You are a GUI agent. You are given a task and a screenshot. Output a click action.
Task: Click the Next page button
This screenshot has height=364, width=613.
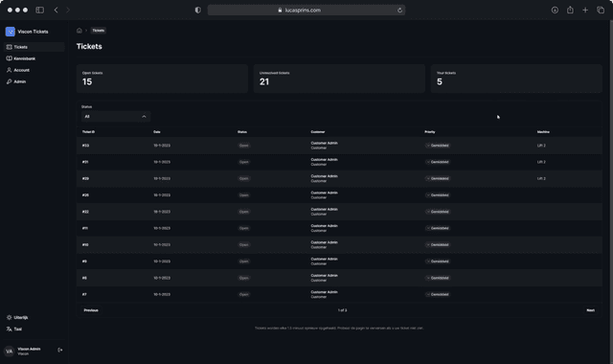[590, 310]
